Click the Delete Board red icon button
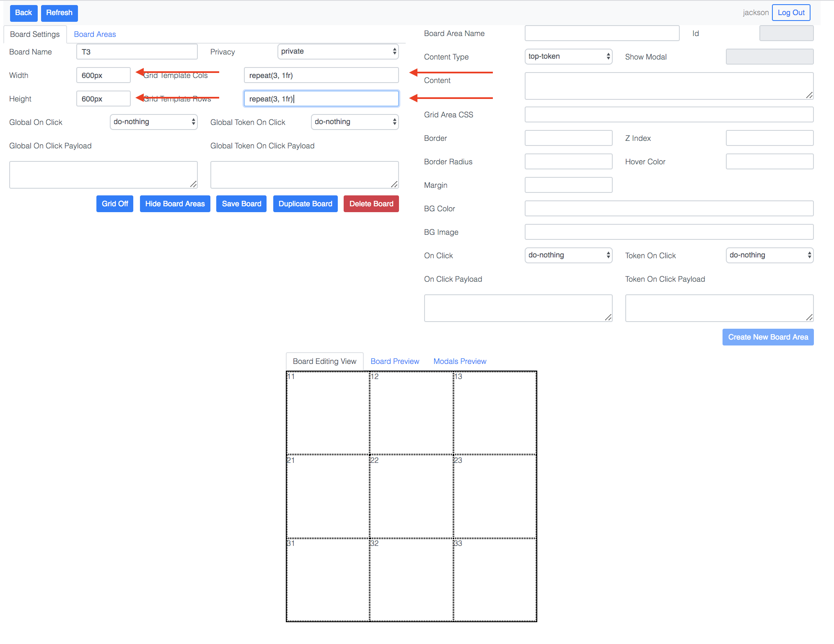The height and width of the screenshot is (644, 834). pyautogui.click(x=371, y=203)
